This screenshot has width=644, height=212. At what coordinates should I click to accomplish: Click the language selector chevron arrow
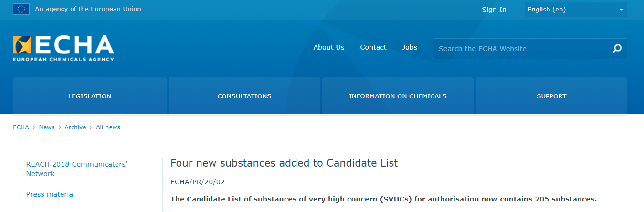coord(621,10)
